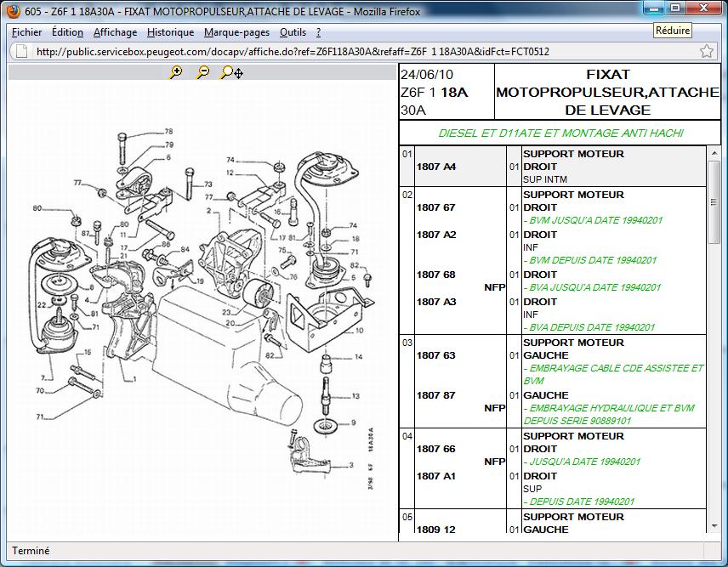Click the parts list vertical scrollbar thumb
The height and width of the screenshot is (567, 728).
pos(714,204)
